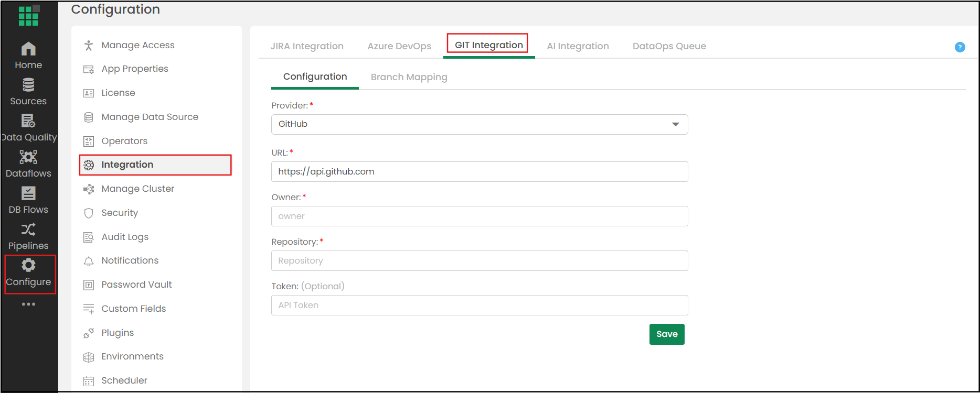This screenshot has height=393, width=980.
Task: Click the URL input field
Action: (480, 171)
